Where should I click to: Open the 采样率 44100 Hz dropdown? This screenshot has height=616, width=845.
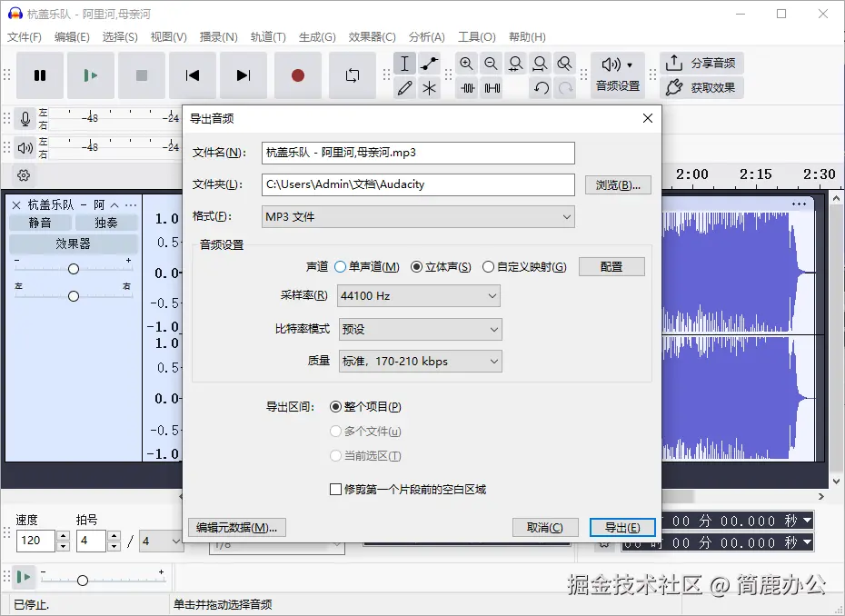[419, 295]
